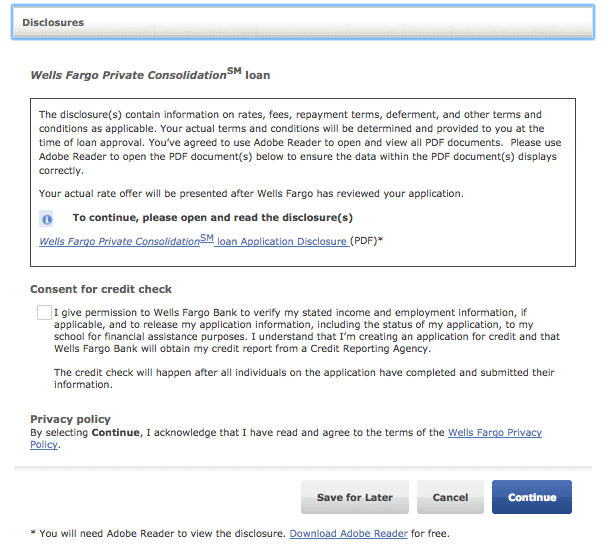
Task: Click 'To continue, please open and read' text
Action: pyautogui.click(x=212, y=217)
